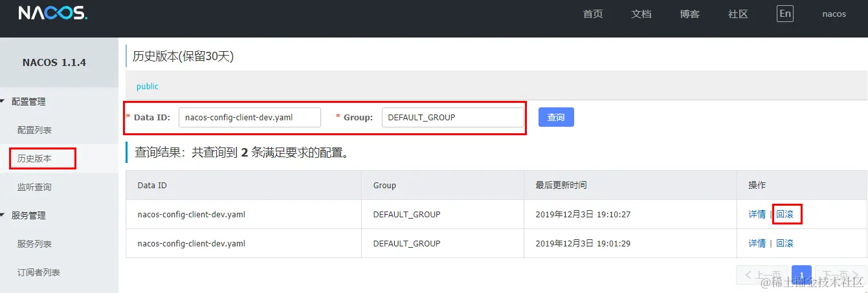
Task: Click the NACOS 1.1.4 version label
Action: (x=54, y=63)
